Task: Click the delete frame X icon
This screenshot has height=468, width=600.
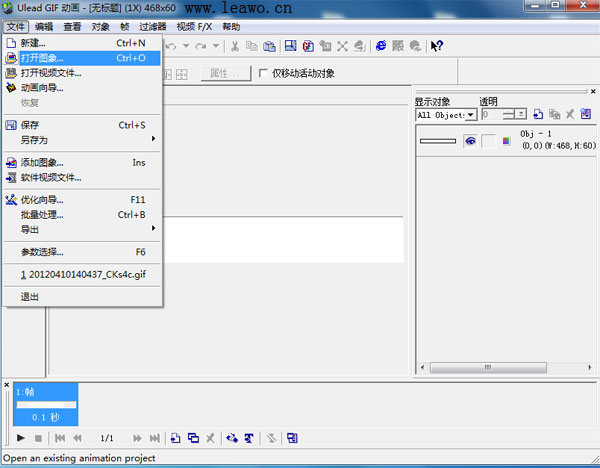Action: (x=210, y=438)
